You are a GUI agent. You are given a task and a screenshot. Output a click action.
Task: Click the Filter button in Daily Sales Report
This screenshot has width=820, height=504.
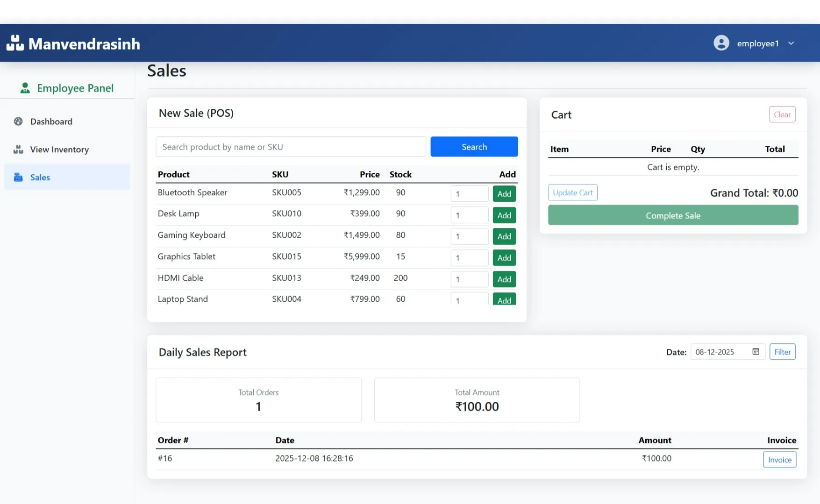click(x=782, y=351)
